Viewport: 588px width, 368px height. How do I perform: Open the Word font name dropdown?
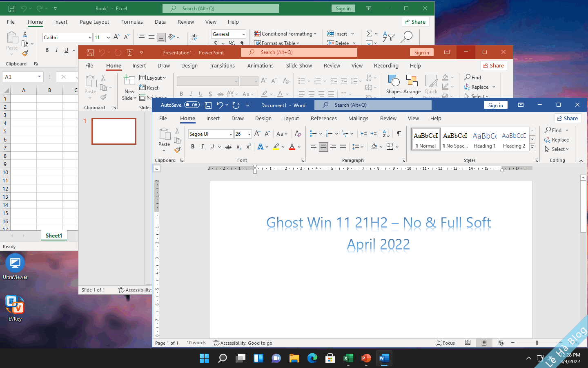[231, 134]
